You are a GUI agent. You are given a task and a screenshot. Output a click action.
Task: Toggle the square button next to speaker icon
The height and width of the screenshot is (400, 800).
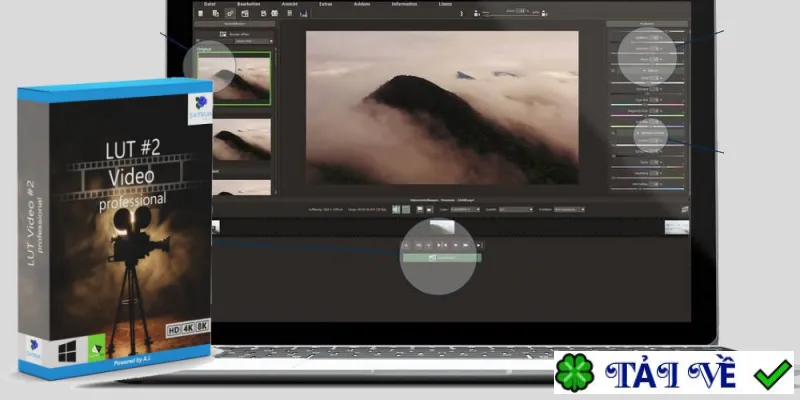click(406, 209)
